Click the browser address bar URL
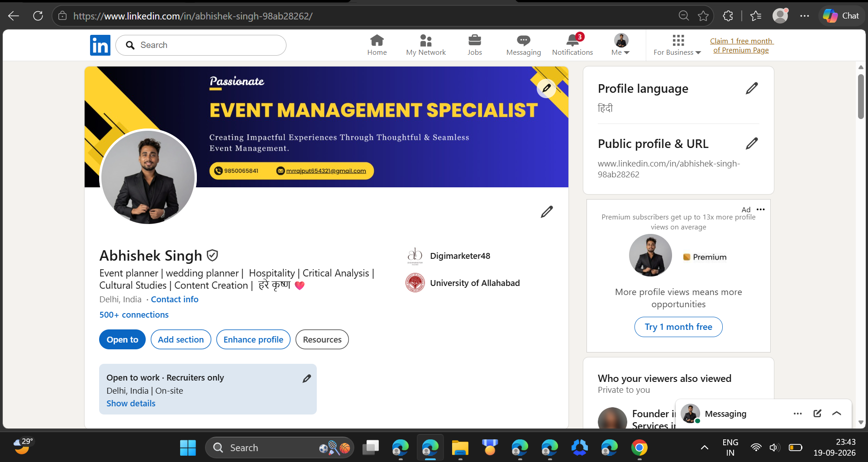The width and height of the screenshot is (868, 462). 193,16
